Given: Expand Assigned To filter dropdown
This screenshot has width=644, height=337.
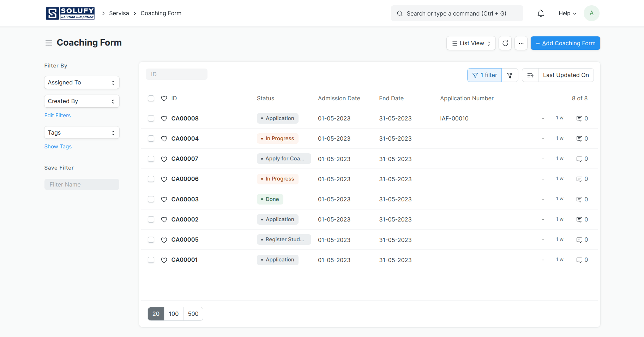Looking at the screenshot, I should (x=82, y=82).
